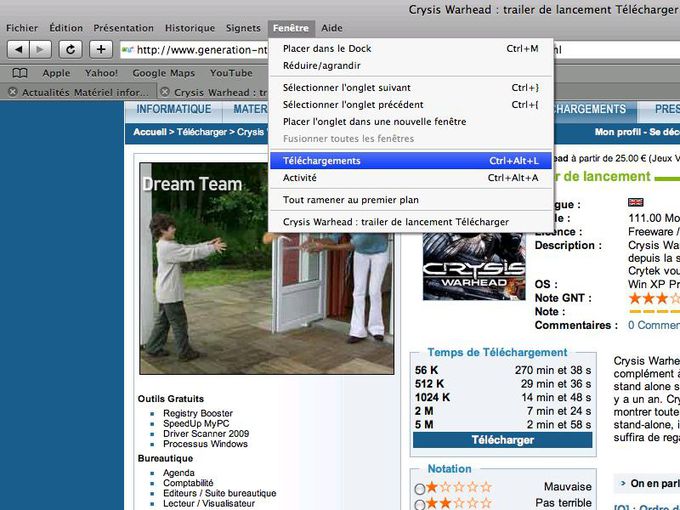The width and height of the screenshot is (680, 510).
Task: Open the Édition menu
Action: [x=66, y=28]
